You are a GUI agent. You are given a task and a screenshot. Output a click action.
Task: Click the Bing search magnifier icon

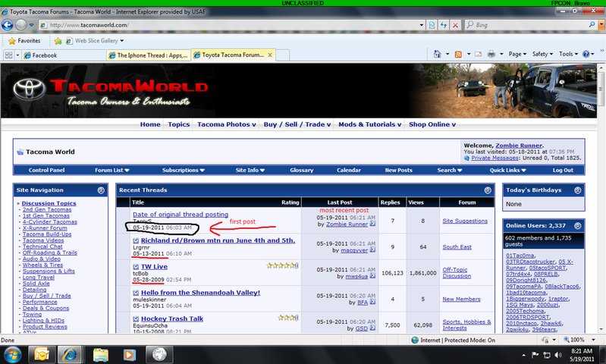592,25
